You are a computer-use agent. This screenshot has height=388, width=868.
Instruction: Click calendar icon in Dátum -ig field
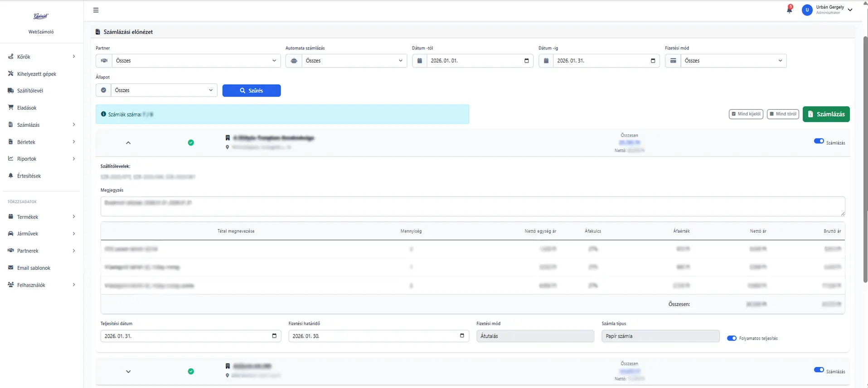(653, 61)
